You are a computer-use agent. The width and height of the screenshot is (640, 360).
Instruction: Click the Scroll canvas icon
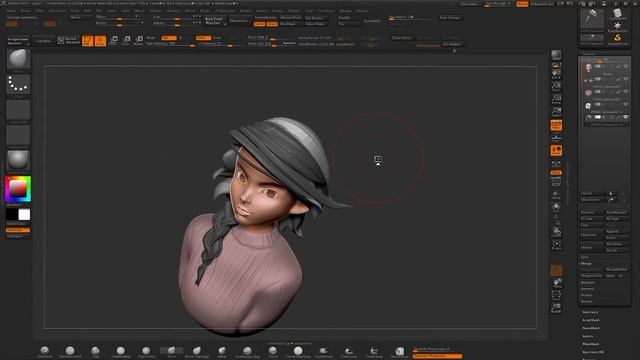coord(556,74)
